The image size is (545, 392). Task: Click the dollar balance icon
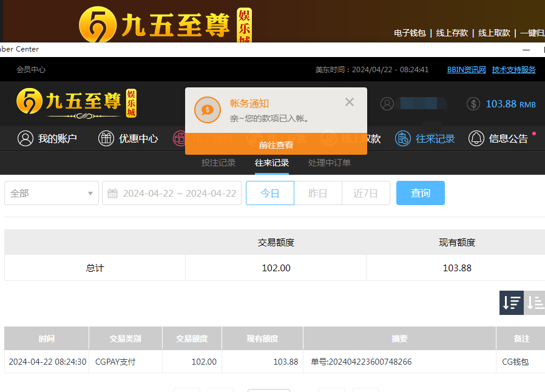coord(473,104)
